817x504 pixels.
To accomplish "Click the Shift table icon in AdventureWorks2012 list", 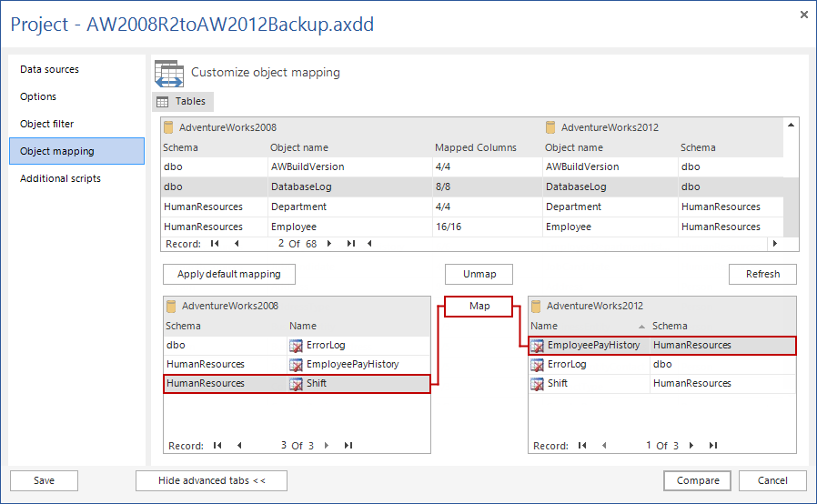I will coord(537,384).
